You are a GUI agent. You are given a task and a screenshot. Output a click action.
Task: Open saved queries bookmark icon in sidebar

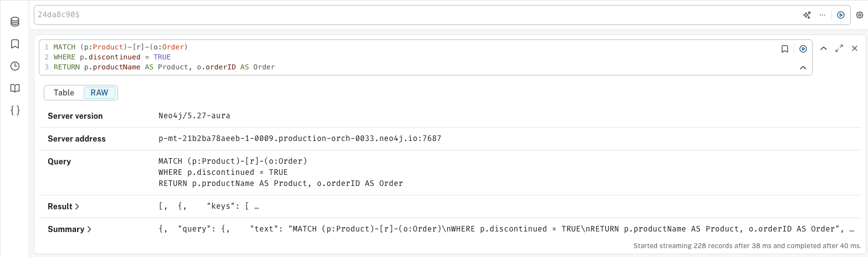coord(15,44)
